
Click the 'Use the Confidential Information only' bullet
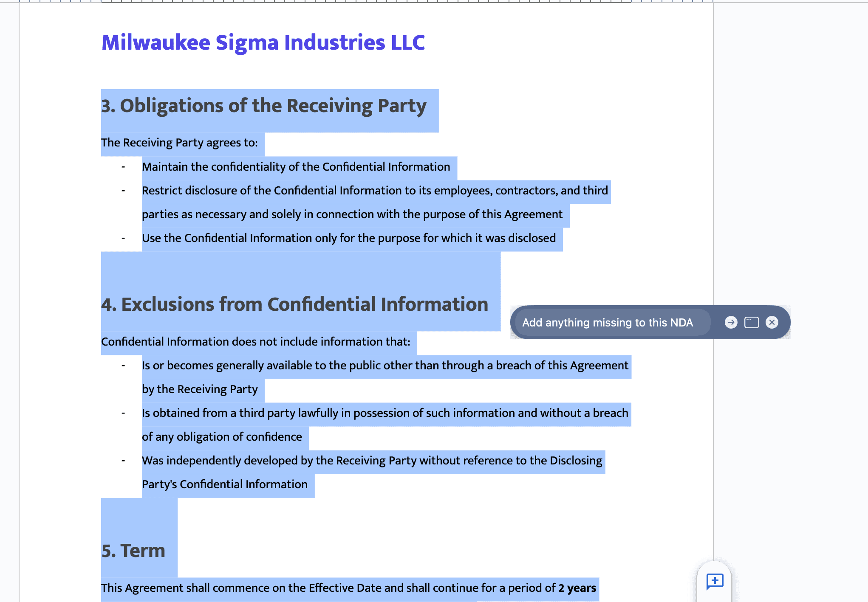coord(348,238)
